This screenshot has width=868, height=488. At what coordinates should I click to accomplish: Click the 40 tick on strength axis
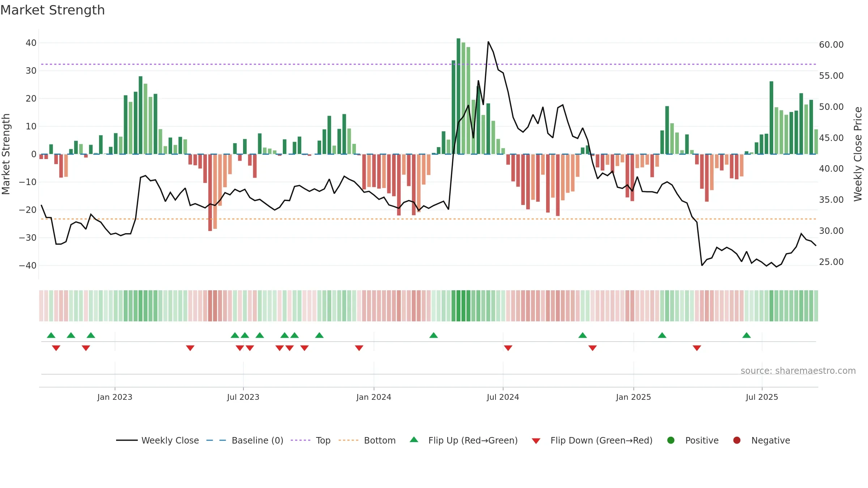[31, 43]
